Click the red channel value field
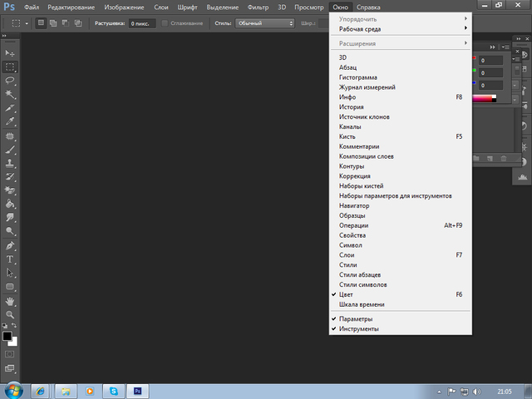The image size is (532, 399). tap(490, 61)
